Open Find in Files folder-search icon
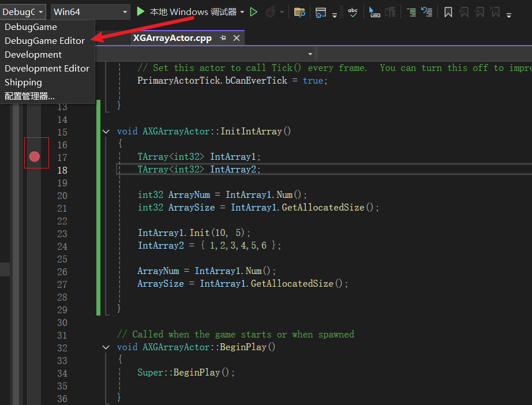Viewport: 532px width, 405px height. click(x=299, y=13)
